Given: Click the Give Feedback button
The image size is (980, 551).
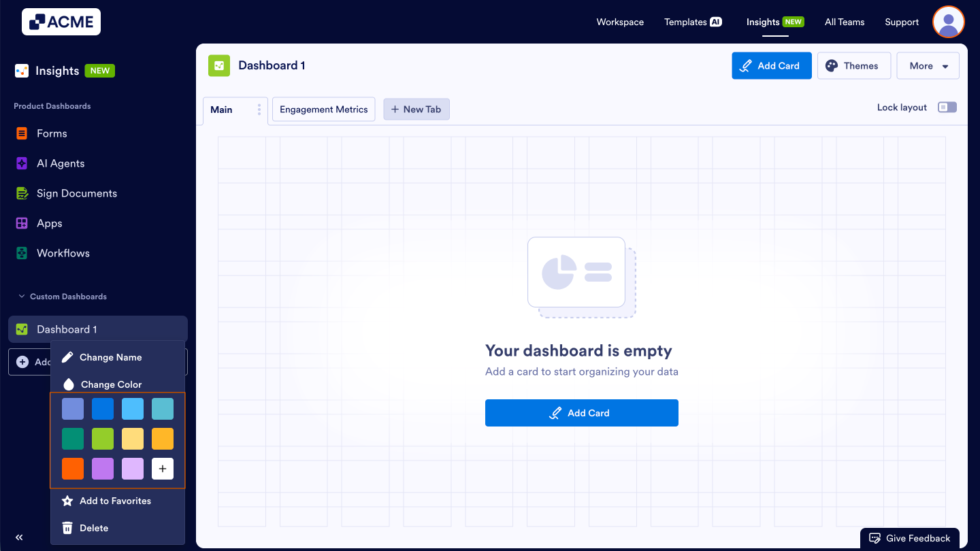Looking at the screenshot, I should (909, 537).
